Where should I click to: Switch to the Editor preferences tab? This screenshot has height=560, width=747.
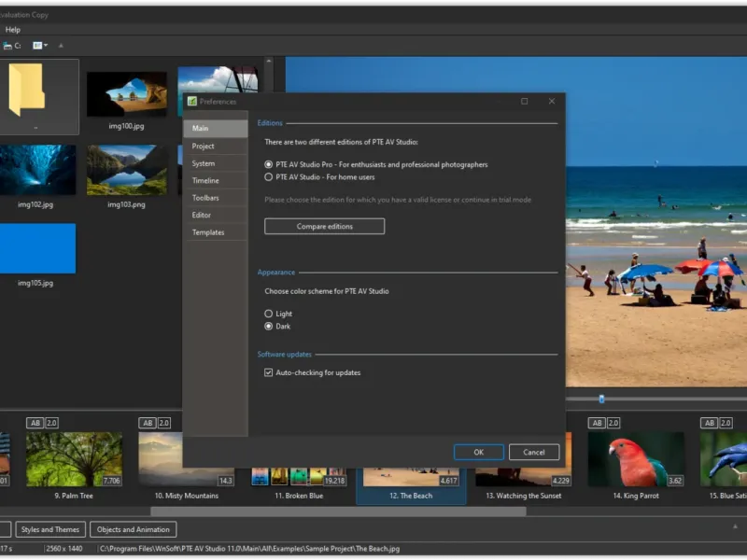[x=216, y=216]
